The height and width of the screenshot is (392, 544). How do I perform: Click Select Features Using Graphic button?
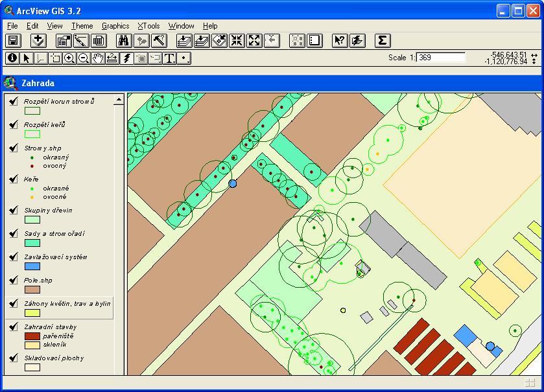298,41
